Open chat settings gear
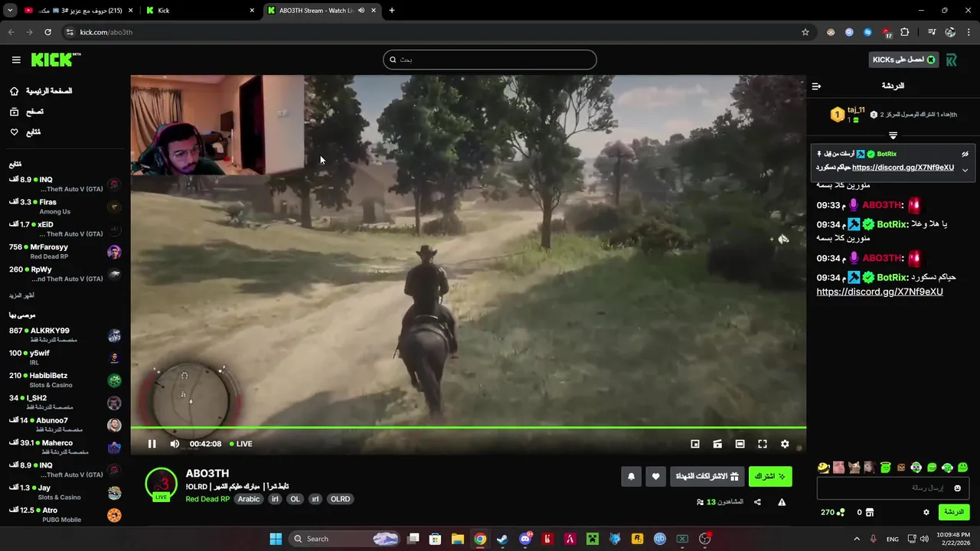980x551 pixels. point(926,512)
